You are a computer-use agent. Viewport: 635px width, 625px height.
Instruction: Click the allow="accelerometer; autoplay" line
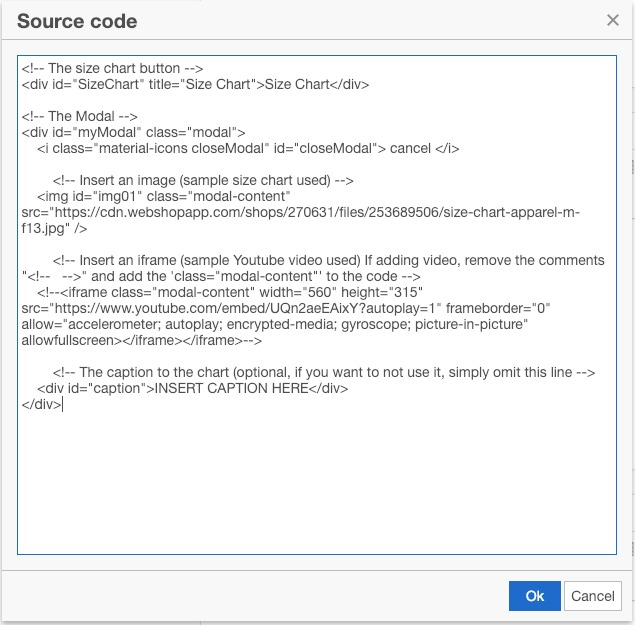[275, 324]
